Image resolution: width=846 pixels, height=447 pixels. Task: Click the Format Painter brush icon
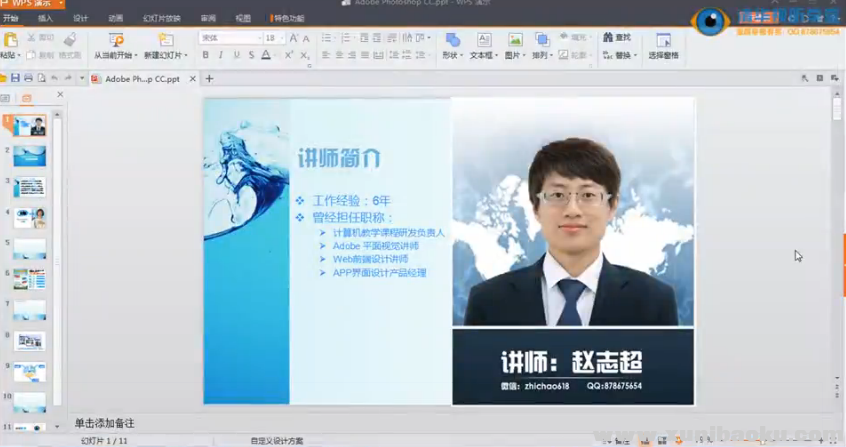69,40
